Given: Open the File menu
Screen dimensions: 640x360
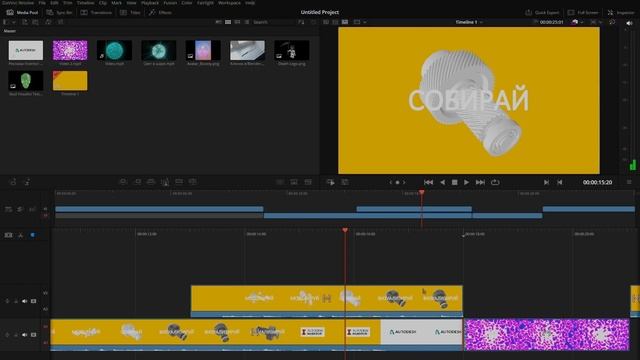Looking at the screenshot, I should click(x=42, y=3).
